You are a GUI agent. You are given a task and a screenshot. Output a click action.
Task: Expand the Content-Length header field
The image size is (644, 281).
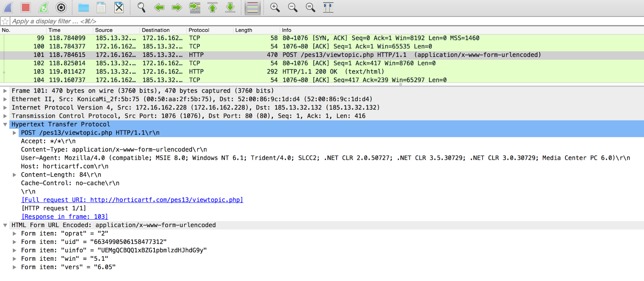pyautogui.click(x=14, y=175)
